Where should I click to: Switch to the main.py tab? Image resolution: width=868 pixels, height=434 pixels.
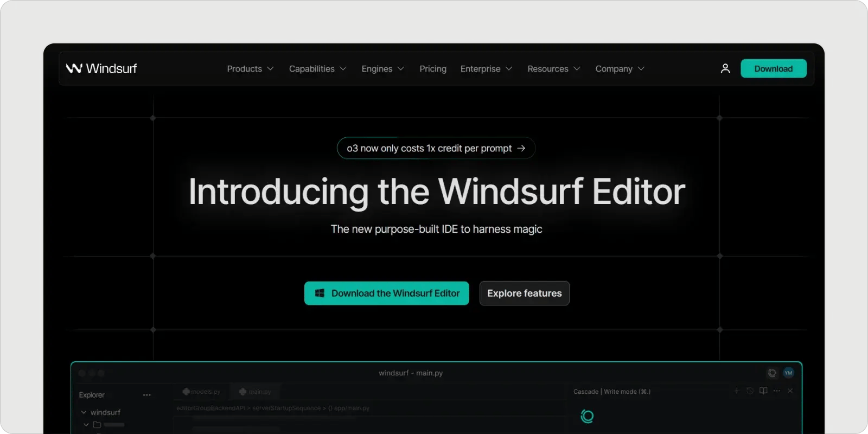(255, 392)
